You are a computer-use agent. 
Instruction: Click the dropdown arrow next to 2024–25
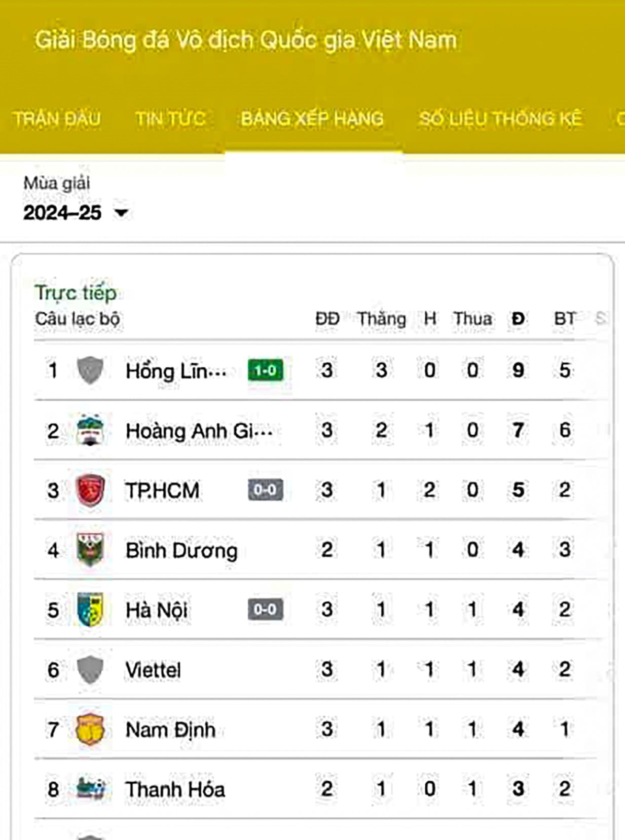click(121, 213)
